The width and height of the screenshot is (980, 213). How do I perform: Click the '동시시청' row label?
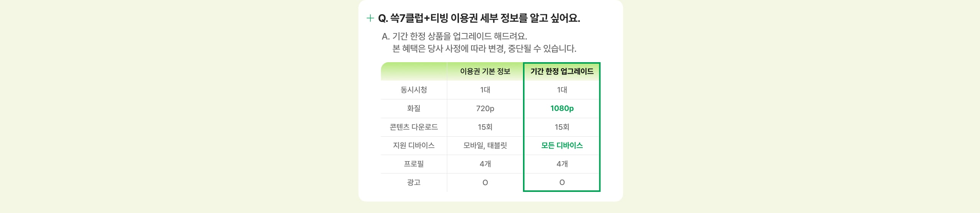coord(414,90)
